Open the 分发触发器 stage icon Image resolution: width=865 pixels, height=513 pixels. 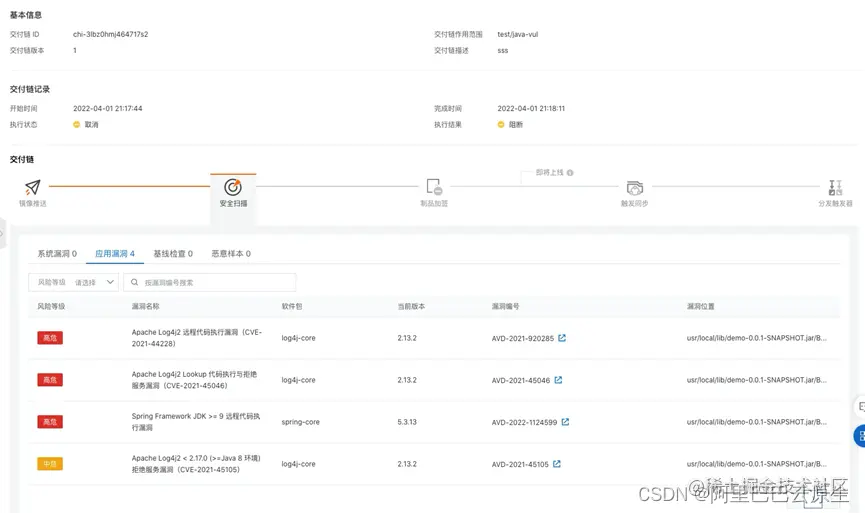835,188
